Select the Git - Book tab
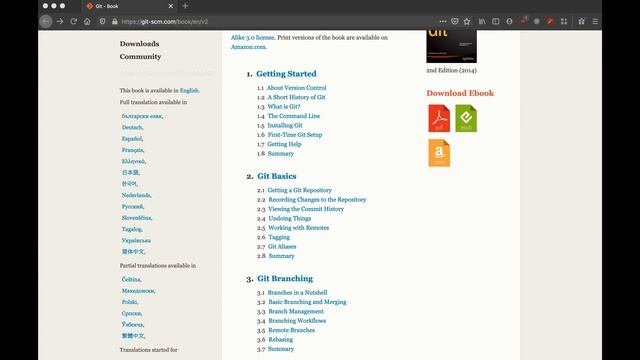640x360 pixels. point(129,6)
